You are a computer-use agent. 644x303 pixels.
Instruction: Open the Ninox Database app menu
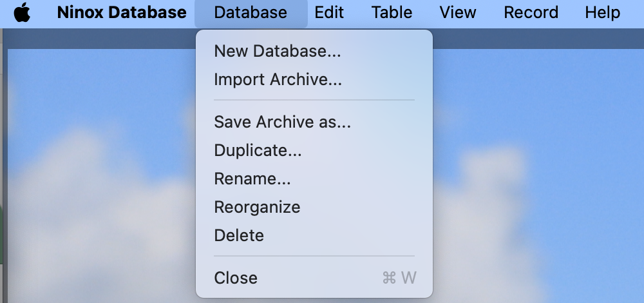click(x=122, y=13)
